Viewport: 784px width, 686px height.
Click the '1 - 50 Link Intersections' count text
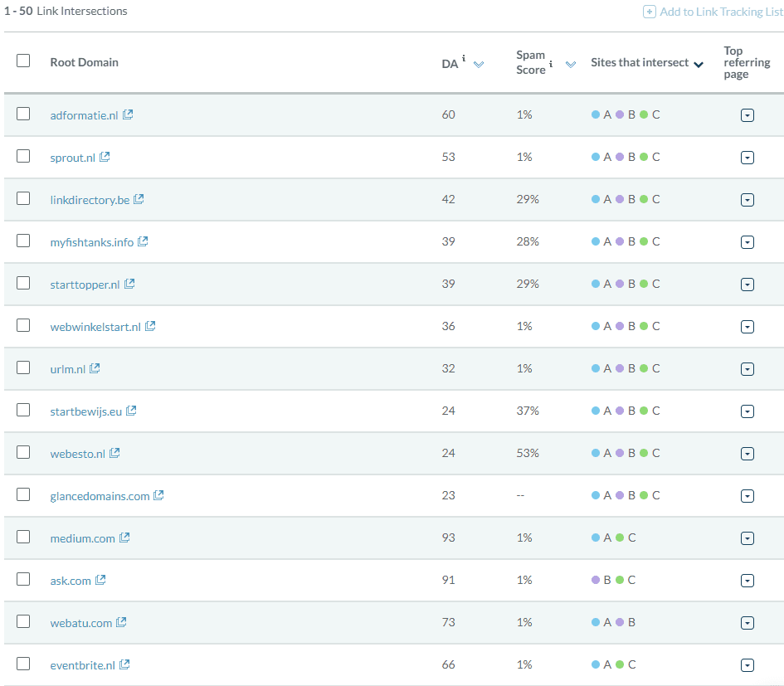click(66, 11)
